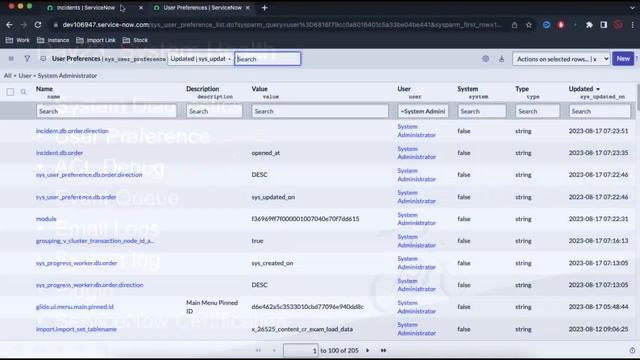Go to first page arrow
This screenshot has height=360, width=640.
(258, 350)
